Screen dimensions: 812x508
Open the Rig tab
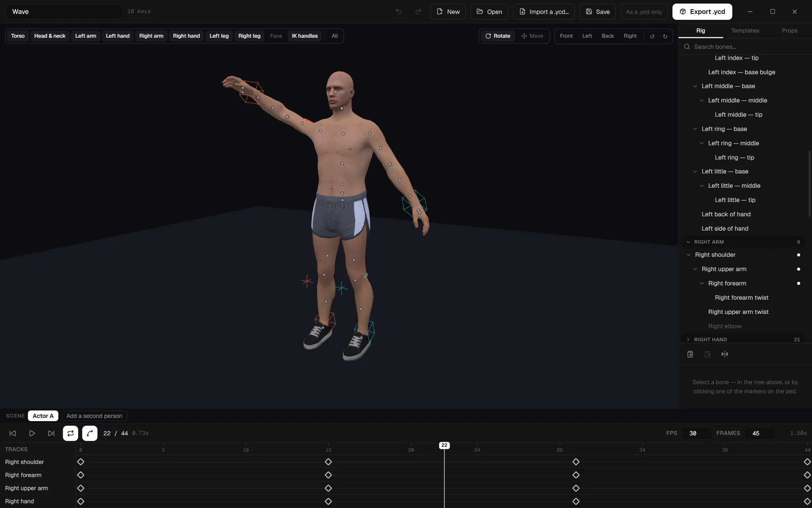click(701, 31)
